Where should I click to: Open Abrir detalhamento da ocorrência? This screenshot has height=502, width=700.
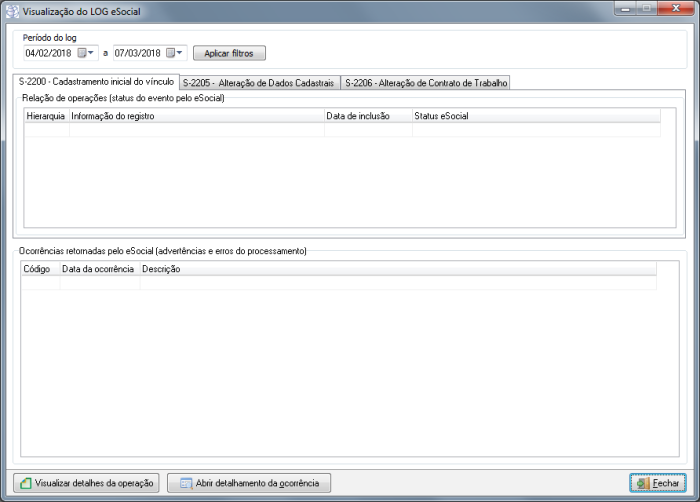click(x=249, y=483)
